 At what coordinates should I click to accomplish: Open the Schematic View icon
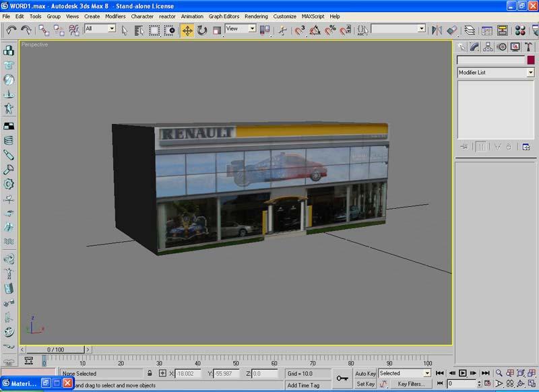pos(502,30)
